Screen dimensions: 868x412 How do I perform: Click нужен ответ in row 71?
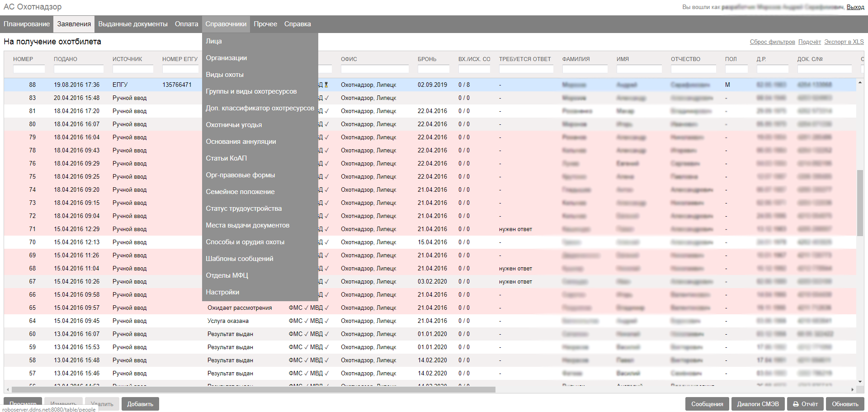[x=515, y=229]
